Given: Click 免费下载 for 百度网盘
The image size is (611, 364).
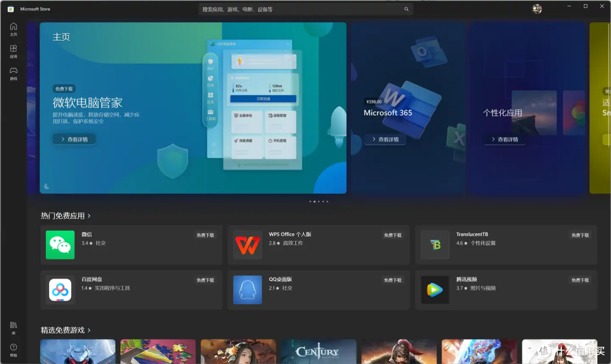Looking at the screenshot, I should tap(205, 280).
